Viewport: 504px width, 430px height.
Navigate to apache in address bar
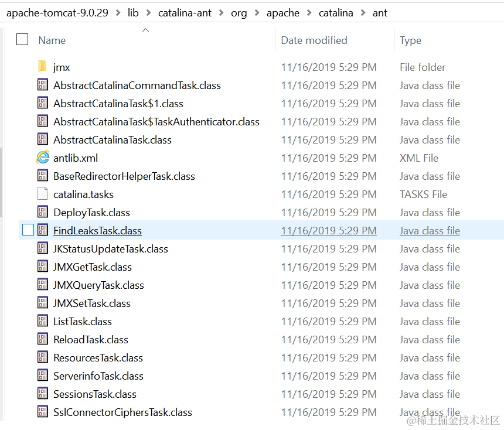pos(283,13)
